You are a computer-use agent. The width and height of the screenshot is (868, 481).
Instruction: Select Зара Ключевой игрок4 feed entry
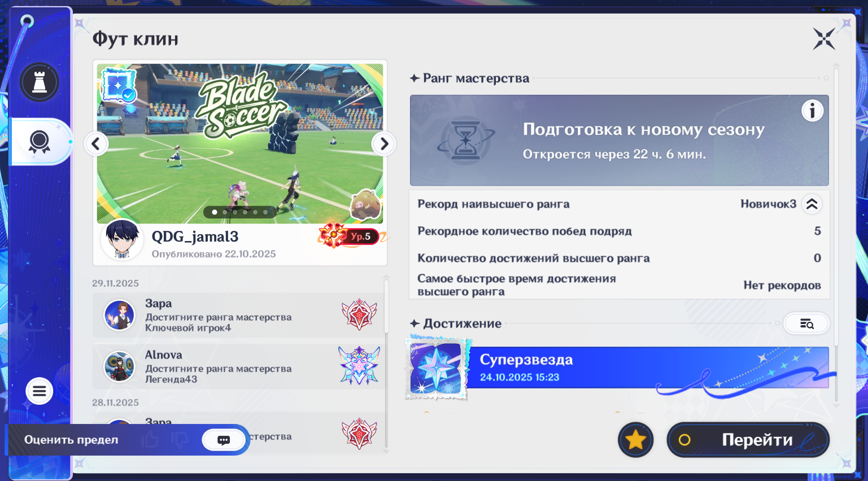(238, 315)
